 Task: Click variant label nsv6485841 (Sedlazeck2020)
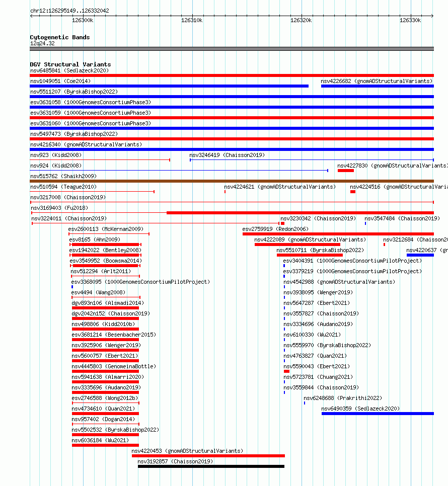[x=69, y=70]
